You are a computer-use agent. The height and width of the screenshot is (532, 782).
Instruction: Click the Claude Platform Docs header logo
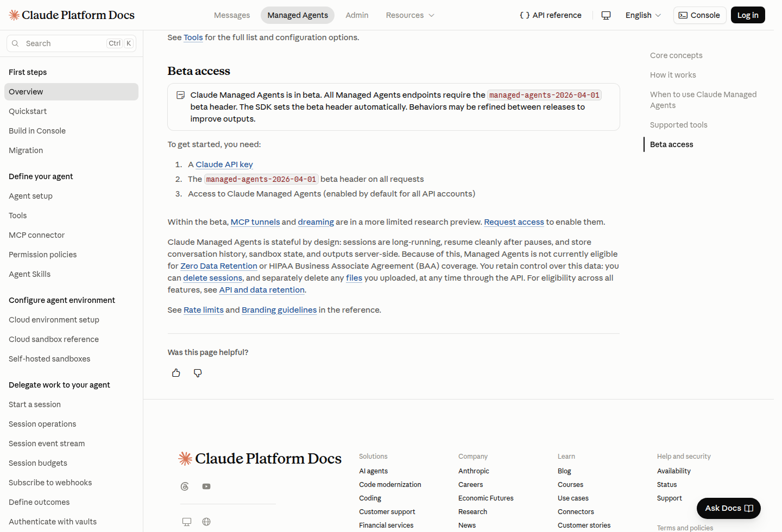click(x=72, y=15)
